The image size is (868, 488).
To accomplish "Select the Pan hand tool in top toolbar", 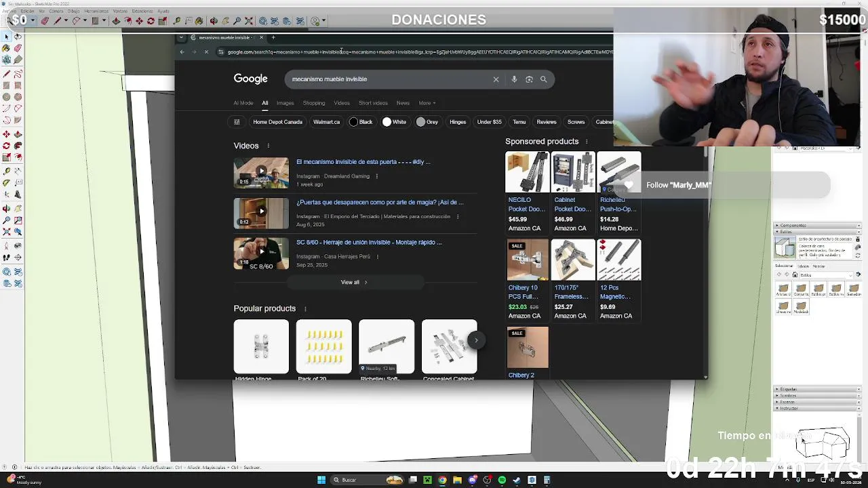I will click(225, 20).
